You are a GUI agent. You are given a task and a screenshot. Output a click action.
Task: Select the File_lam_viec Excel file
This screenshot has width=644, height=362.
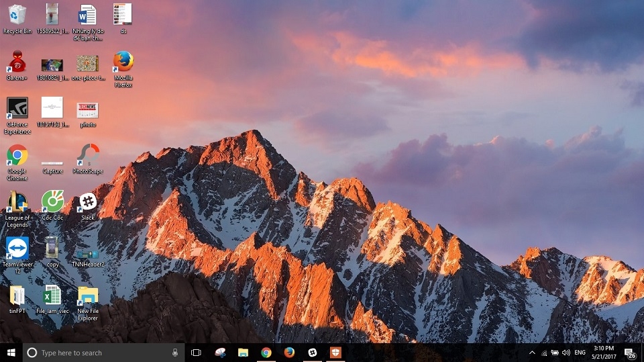tap(52, 300)
